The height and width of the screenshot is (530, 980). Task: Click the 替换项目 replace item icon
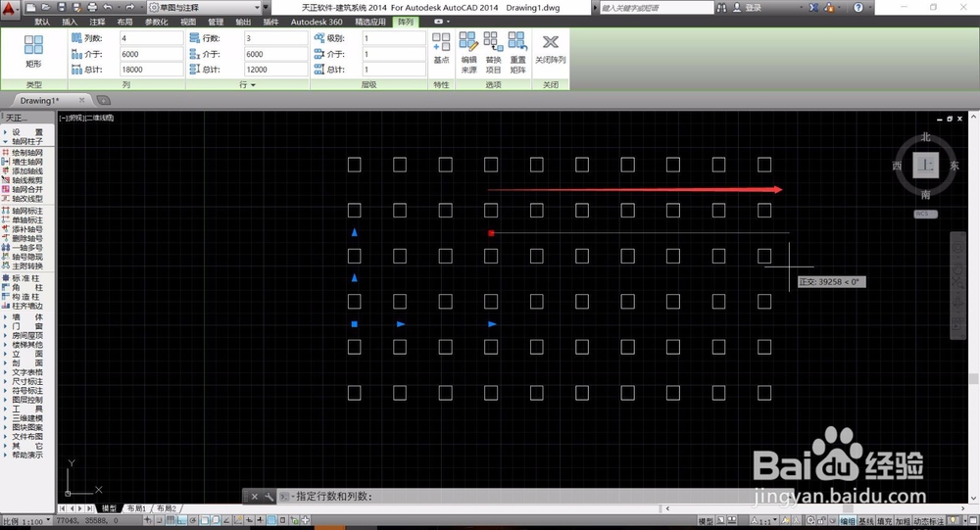pos(493,53)
